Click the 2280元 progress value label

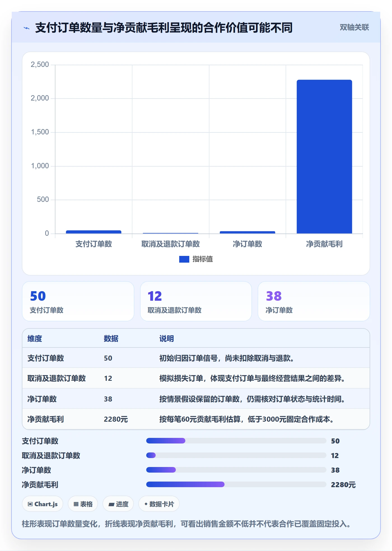click(x=343, y=485)
